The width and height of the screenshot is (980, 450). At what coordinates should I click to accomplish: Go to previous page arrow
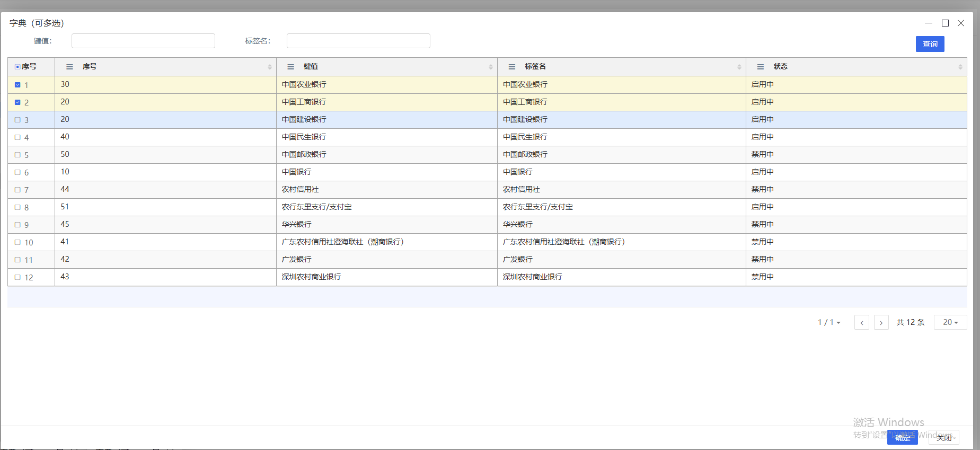[x=862, y=322]
